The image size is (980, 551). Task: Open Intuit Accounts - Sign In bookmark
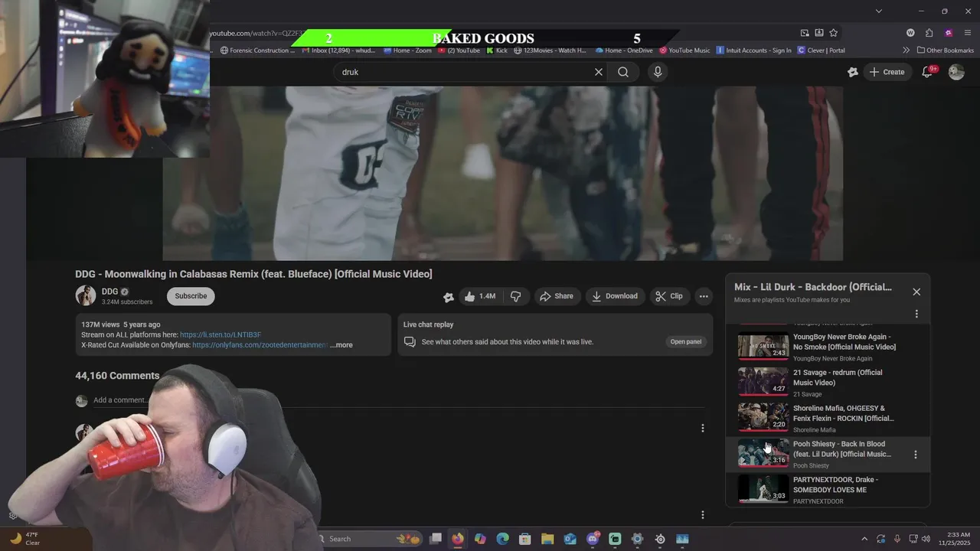[x=753, y=51]
